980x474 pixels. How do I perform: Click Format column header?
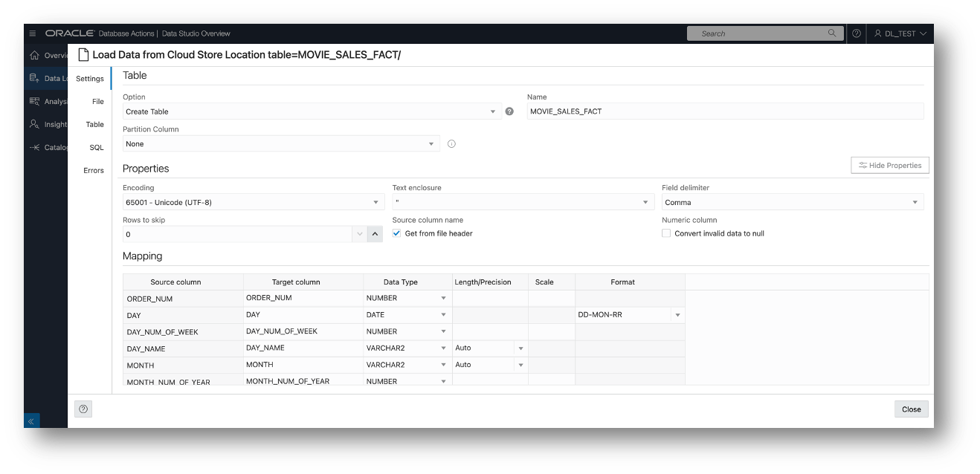pos(630,282)
